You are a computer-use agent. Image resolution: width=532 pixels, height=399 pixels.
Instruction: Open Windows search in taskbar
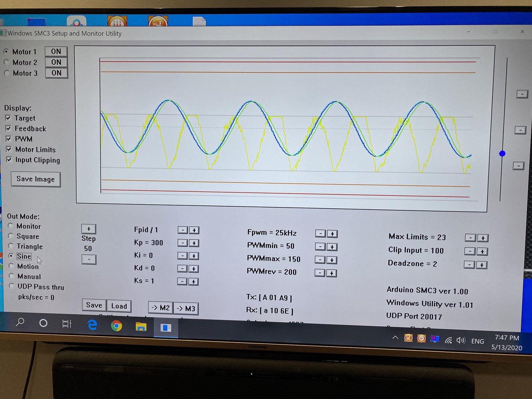pos(20,322)
